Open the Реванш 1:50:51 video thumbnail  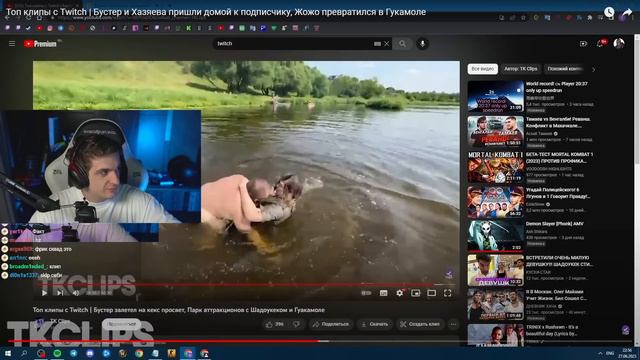(x=496, y=131)
